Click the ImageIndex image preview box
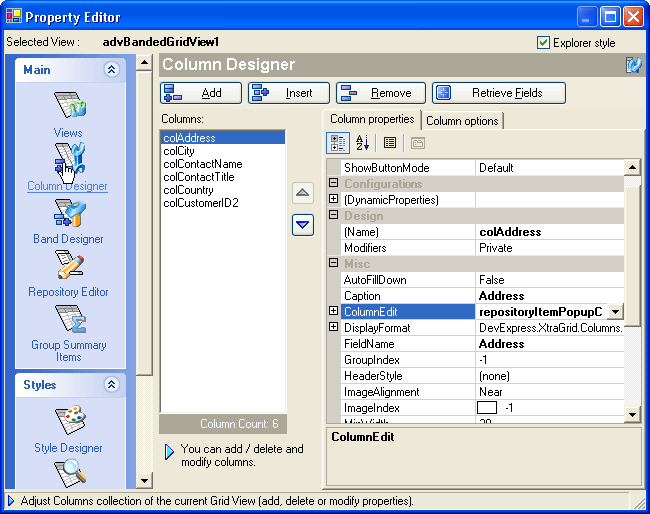650x514 pixels. click(x=487, y=408)
